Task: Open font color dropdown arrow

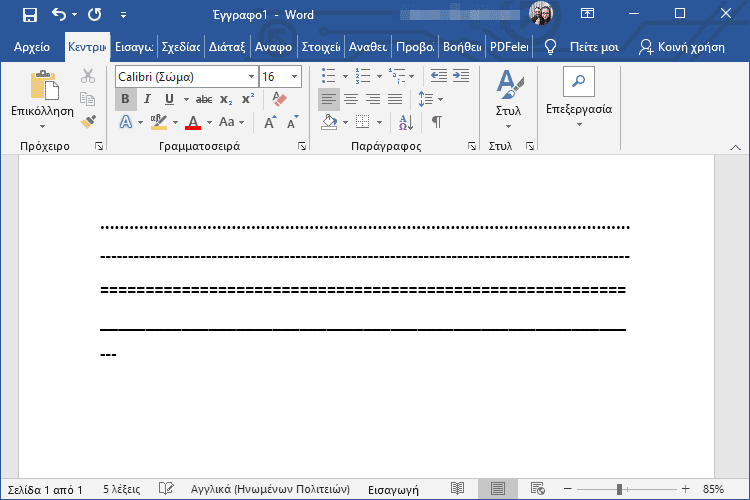Action: [209, 122]
